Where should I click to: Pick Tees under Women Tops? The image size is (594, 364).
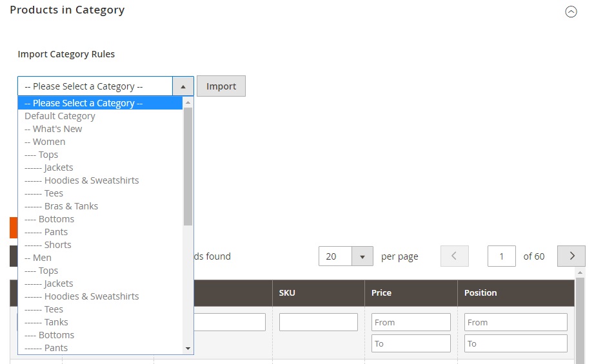tap(100, 193)
